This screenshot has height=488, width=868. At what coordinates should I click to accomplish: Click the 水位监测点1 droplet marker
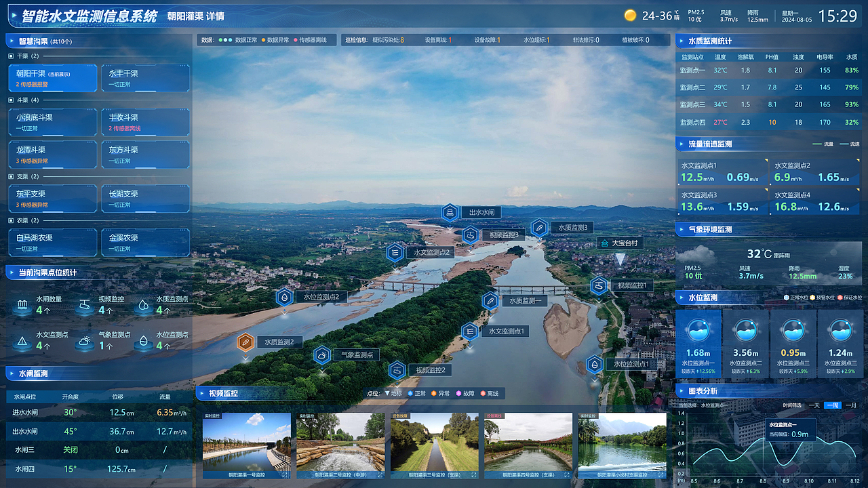tap(595, 364)
